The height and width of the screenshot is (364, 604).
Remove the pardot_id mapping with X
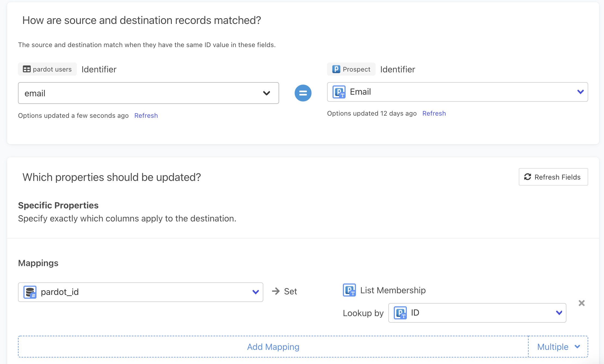[581, 303]
